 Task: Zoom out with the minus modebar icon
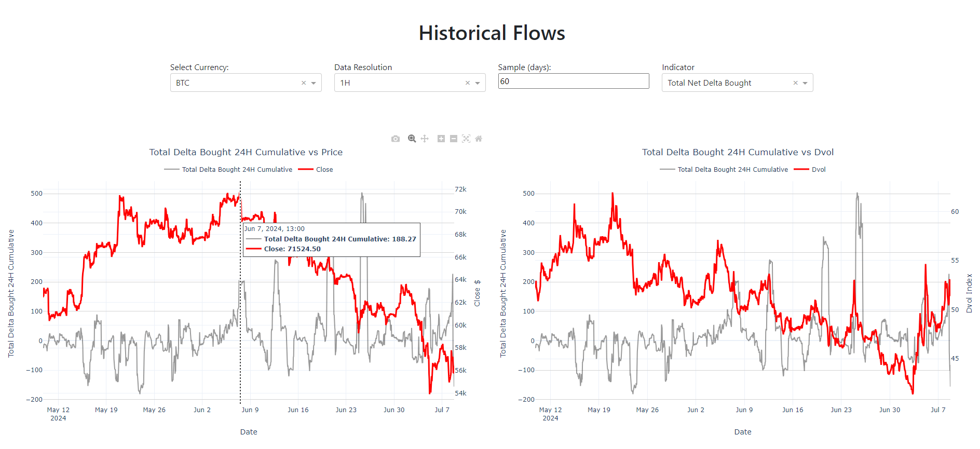coord(454,139)
